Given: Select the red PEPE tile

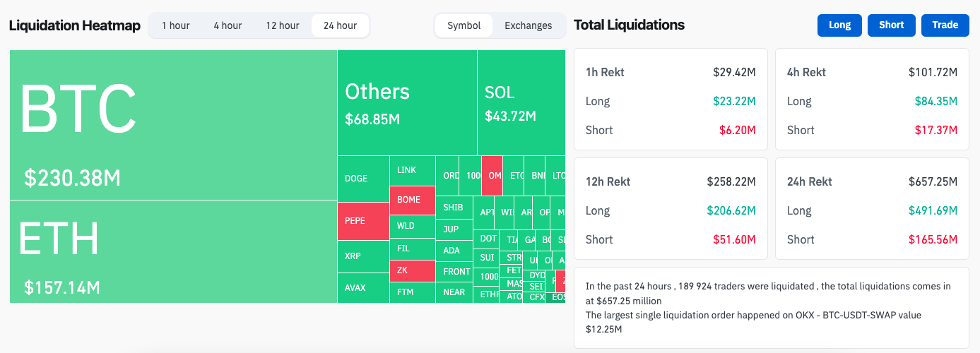Looking at the screenshot, I should pos(363,221).
